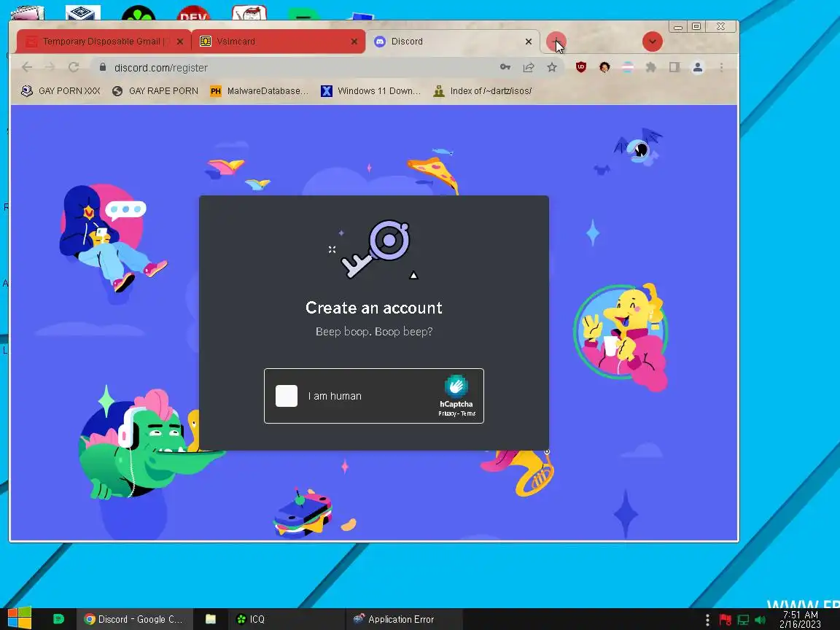
Task: Open the MalwareDatabase bookmark
Action: pyautogui.click(x=260, y=91)
